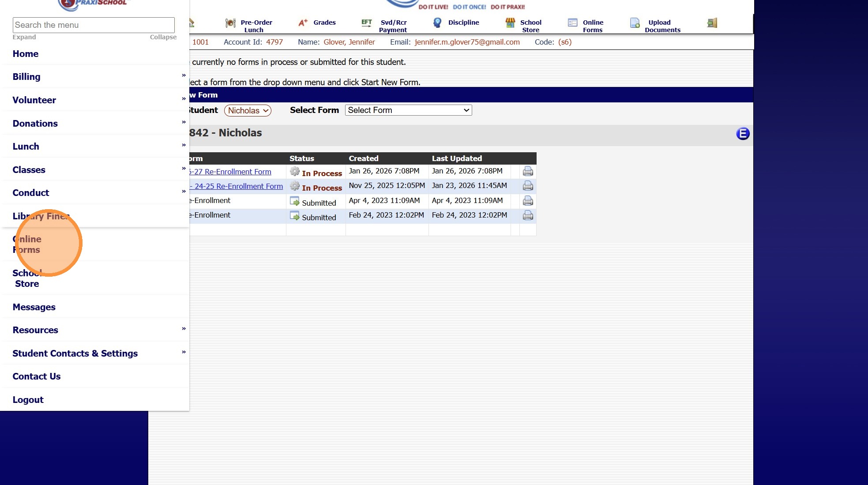868x485 pixels.
Task: Print the Feb 24, 2023 submitted form
Action: pos(528,215)
